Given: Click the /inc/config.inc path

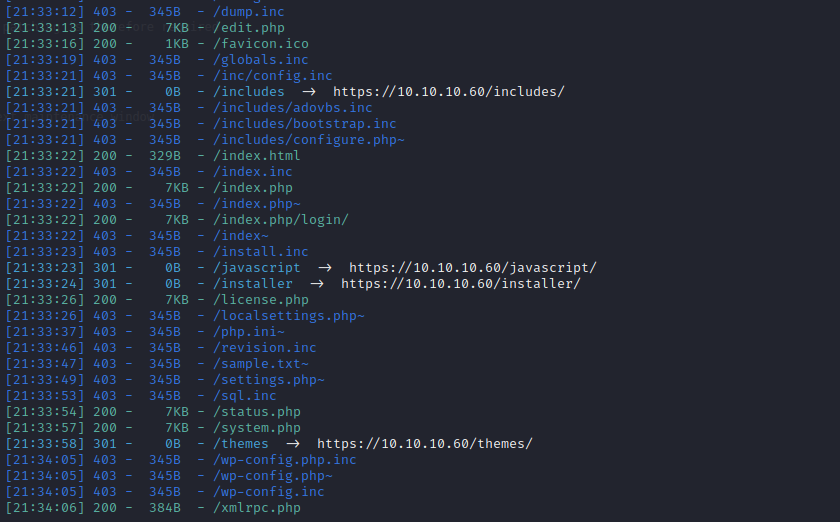Looking at the screenshot, I should point(273,76).
